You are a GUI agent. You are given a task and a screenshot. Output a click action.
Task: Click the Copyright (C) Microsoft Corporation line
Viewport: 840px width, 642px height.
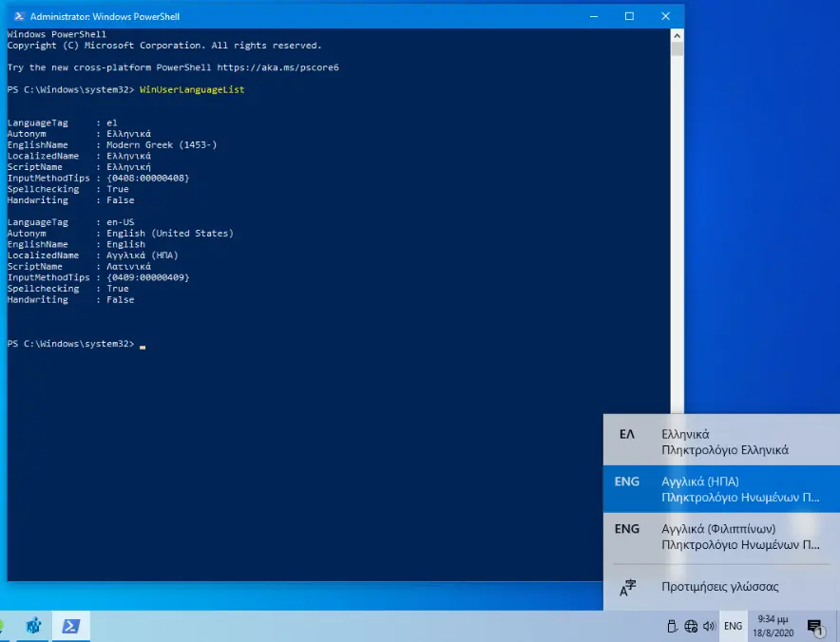pyautogui.click(x=164, y=46)
